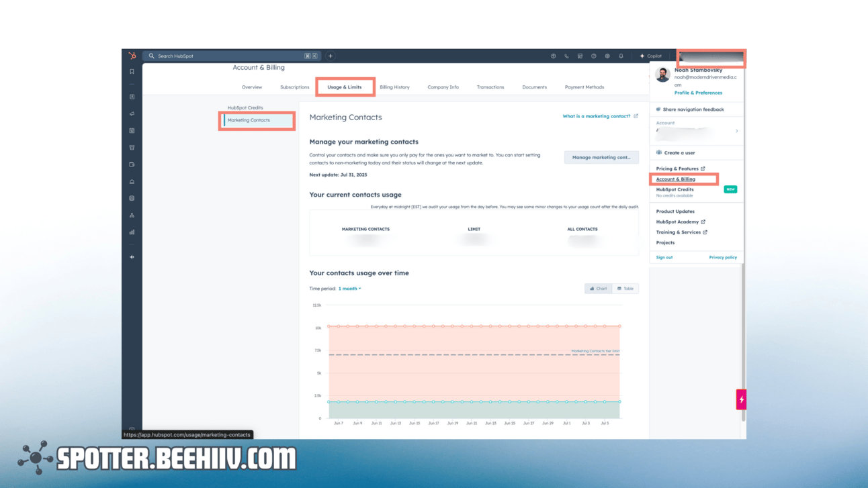
Task: Open Pricing & Features external link
Action: 681,168
